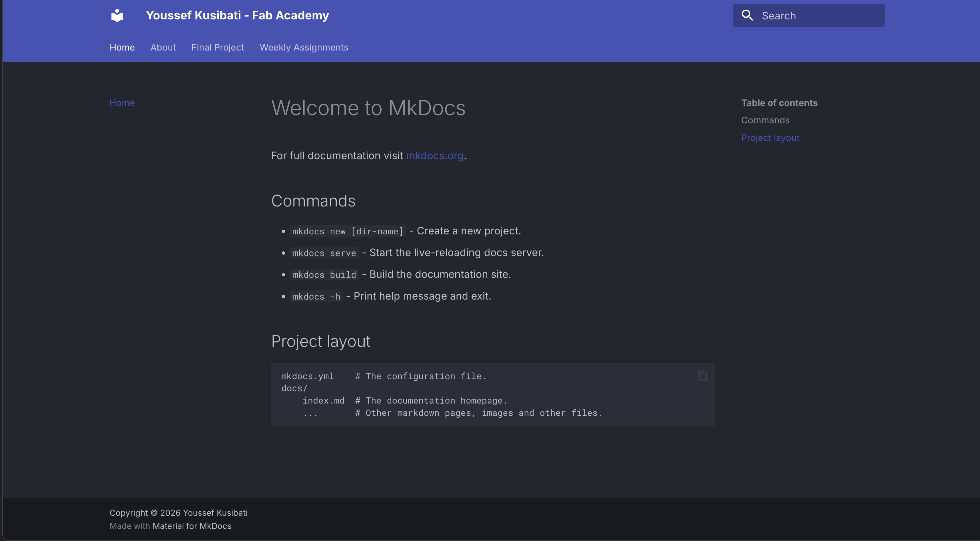Open the Material for MkDocs link

(192, 526)
